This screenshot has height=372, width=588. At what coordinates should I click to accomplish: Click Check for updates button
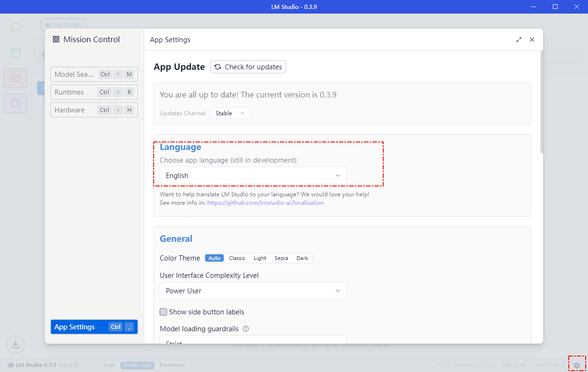(x=248, y=67)
